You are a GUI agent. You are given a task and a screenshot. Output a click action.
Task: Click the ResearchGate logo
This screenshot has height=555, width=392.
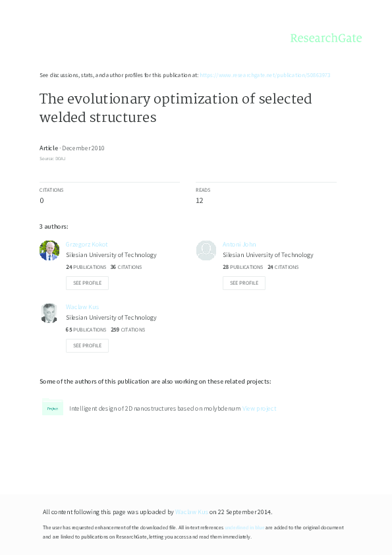[x=327, y=38]
